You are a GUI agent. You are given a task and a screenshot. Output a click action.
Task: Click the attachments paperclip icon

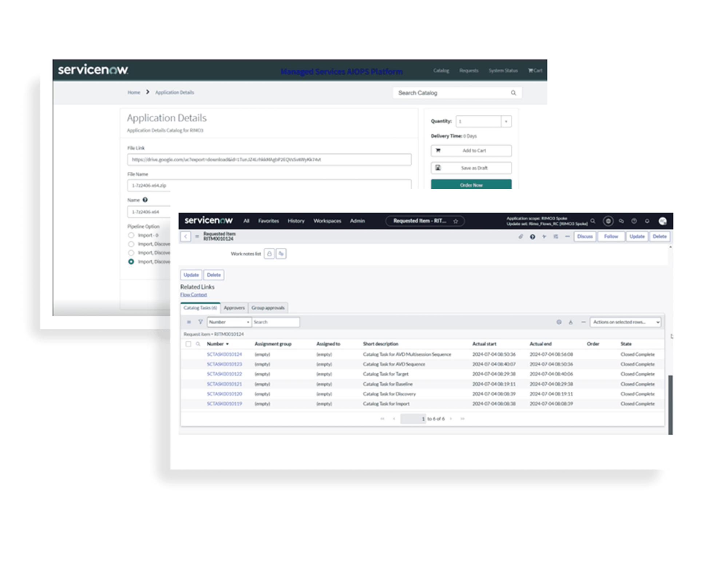click(x=521, y=236)
